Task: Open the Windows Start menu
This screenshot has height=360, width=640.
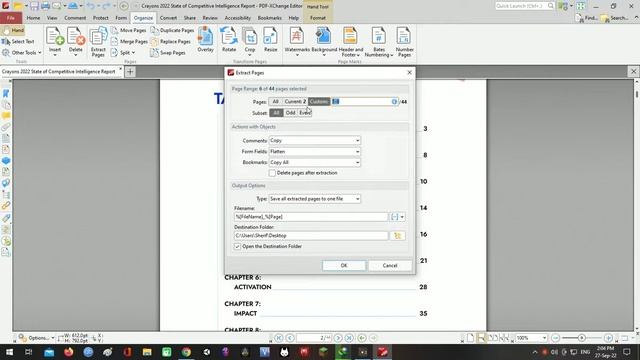Action: pyautogui.click(x=9, y=352)
